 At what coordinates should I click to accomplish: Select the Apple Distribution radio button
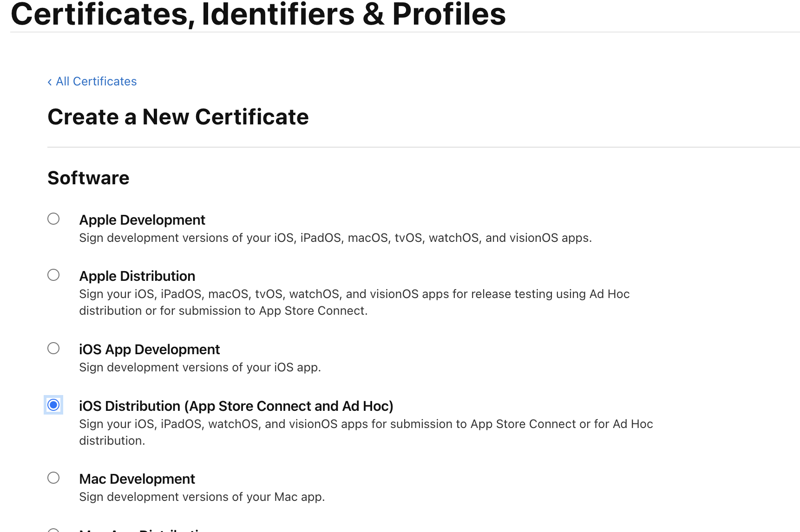click(x=53, y=275)
